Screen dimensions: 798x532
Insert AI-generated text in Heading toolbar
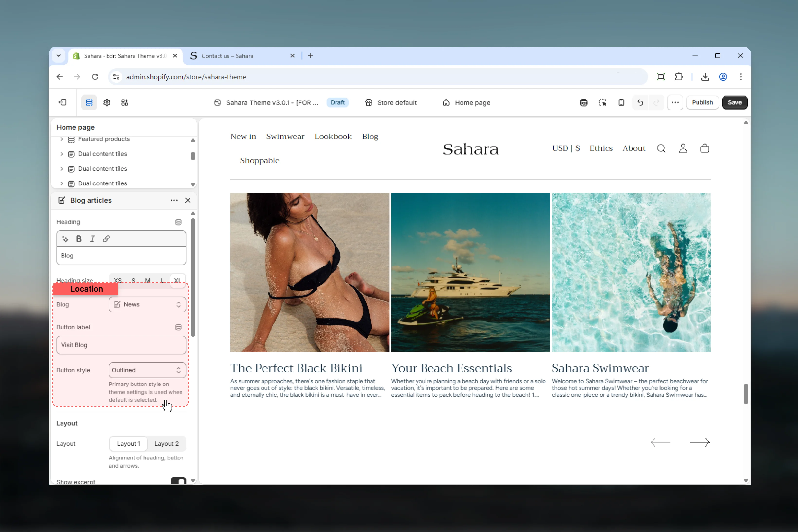tap(65, 239)
